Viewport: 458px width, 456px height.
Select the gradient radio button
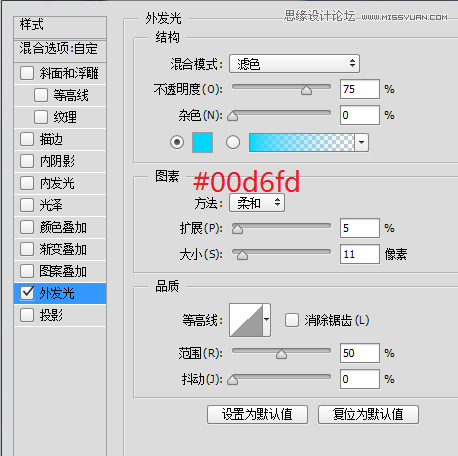(x=233, y=142)
